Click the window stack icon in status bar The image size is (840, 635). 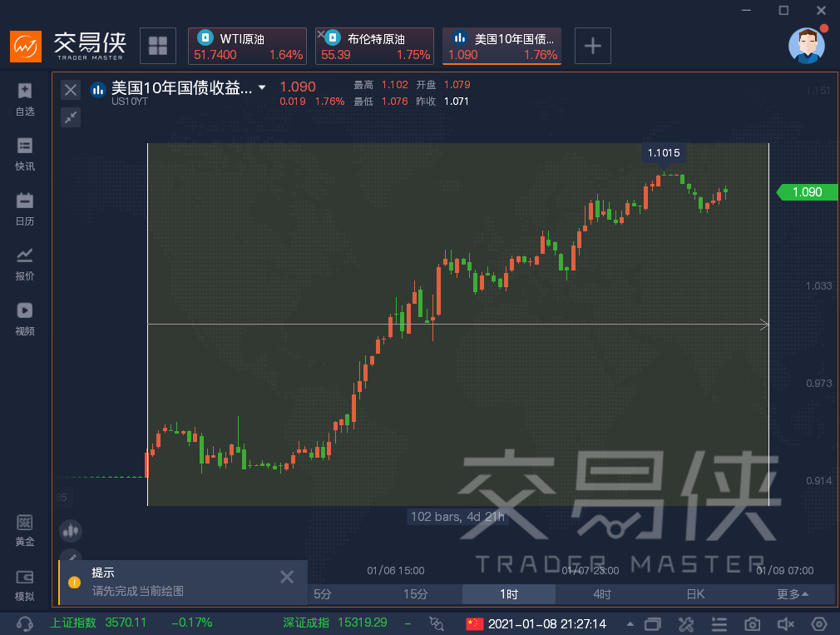point(653,624)
